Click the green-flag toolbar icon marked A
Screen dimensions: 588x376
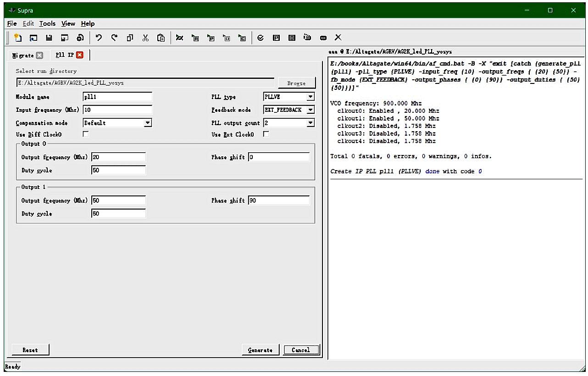[195, 38]
